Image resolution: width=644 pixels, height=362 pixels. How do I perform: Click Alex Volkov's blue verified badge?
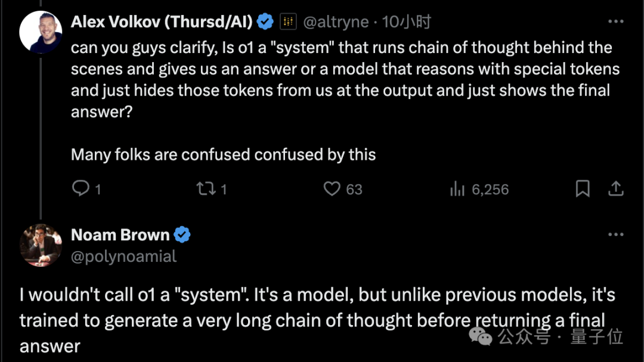[265, 21]
